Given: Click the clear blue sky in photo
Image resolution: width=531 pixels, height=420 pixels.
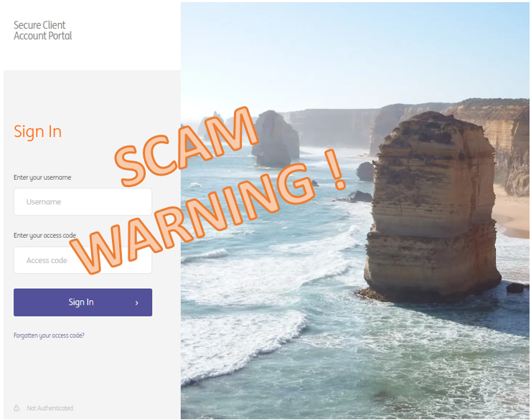Looking at the screenshot, I should tap(339, 51).
